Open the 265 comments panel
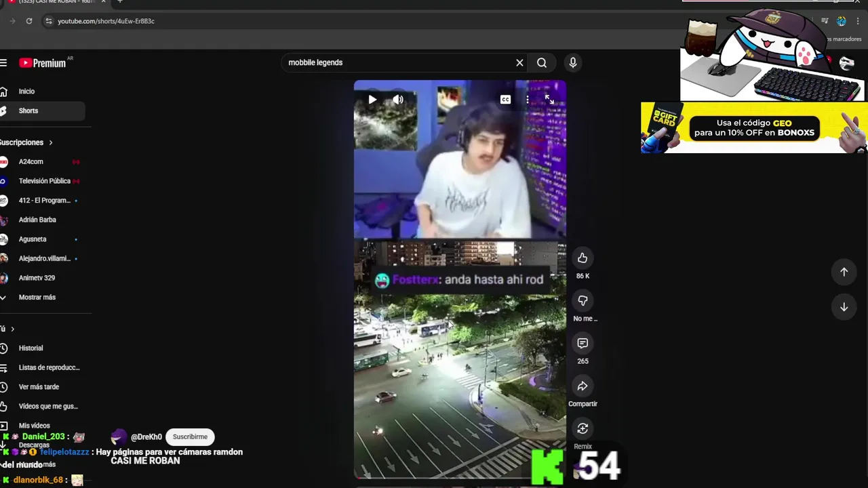This screenshot has height=488, width=868. pos(583,344)
